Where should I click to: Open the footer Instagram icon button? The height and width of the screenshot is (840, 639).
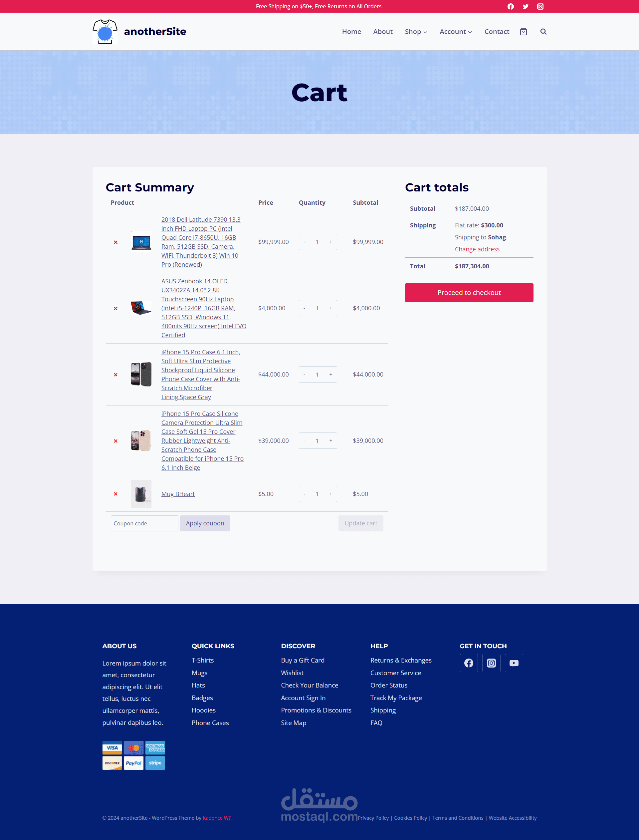click(x=492, y=663)
